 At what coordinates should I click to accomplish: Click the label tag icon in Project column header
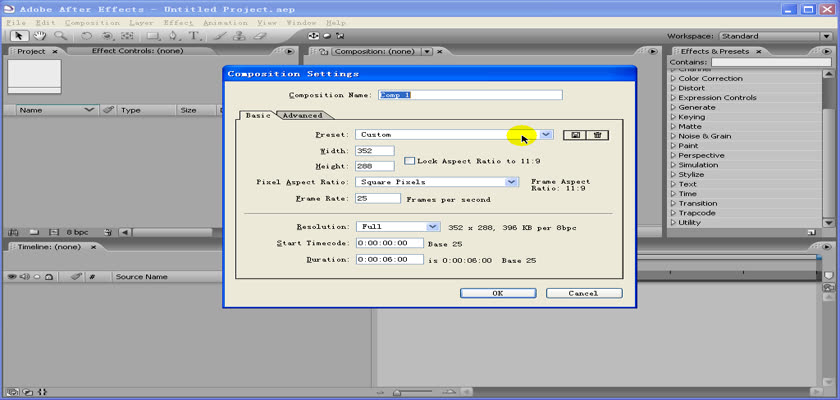[108, 110]
